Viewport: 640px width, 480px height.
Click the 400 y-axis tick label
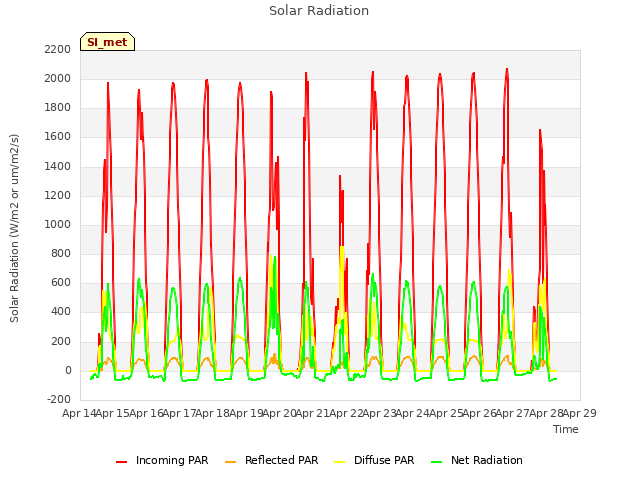pyautogui.click(x=61, y=312)
